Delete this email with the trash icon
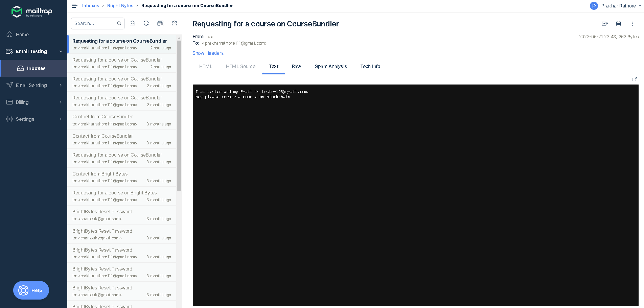 tap(619, 24)
